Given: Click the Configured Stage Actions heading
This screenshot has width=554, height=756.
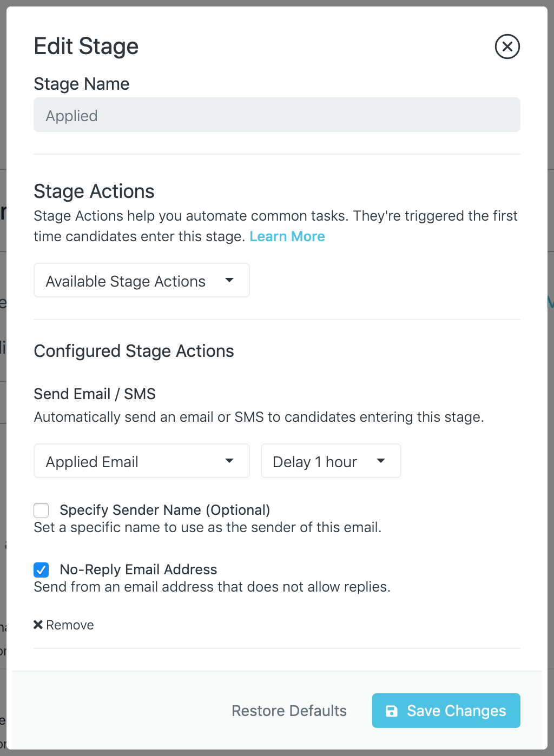Looking at the screenshot, I should click(x=134, y=351).
